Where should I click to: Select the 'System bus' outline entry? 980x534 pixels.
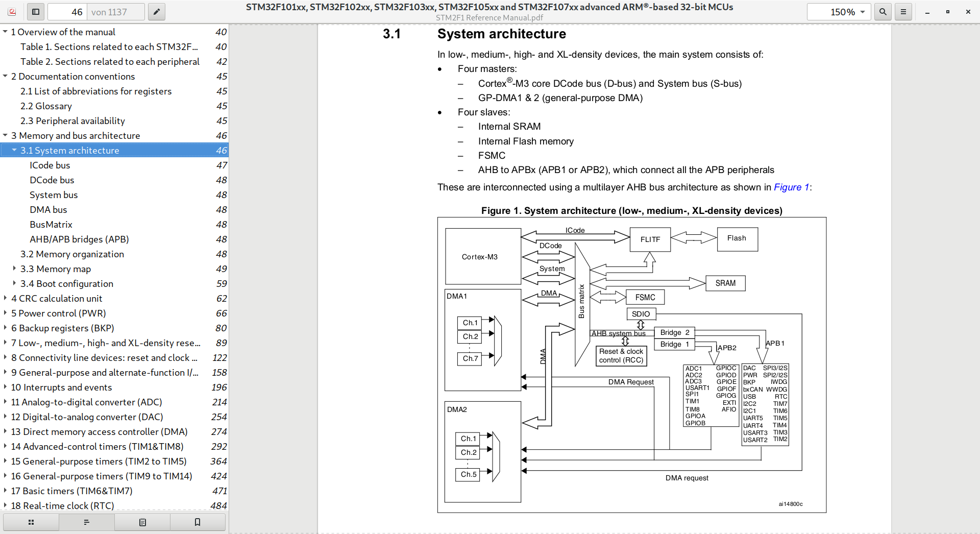click(x=114, y=195)
